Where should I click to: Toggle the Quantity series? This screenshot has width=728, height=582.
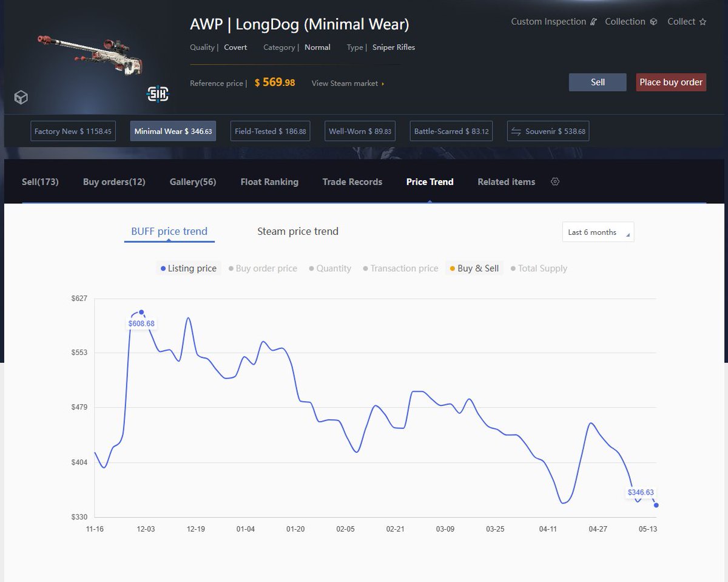(330, 268)
